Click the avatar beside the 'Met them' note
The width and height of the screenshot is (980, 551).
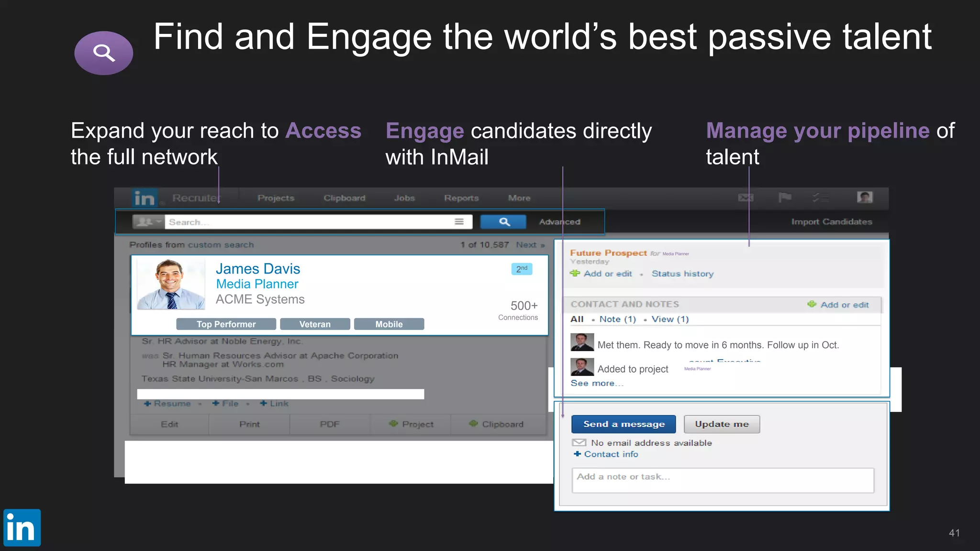pyautogui.click(x=582, y=342)
